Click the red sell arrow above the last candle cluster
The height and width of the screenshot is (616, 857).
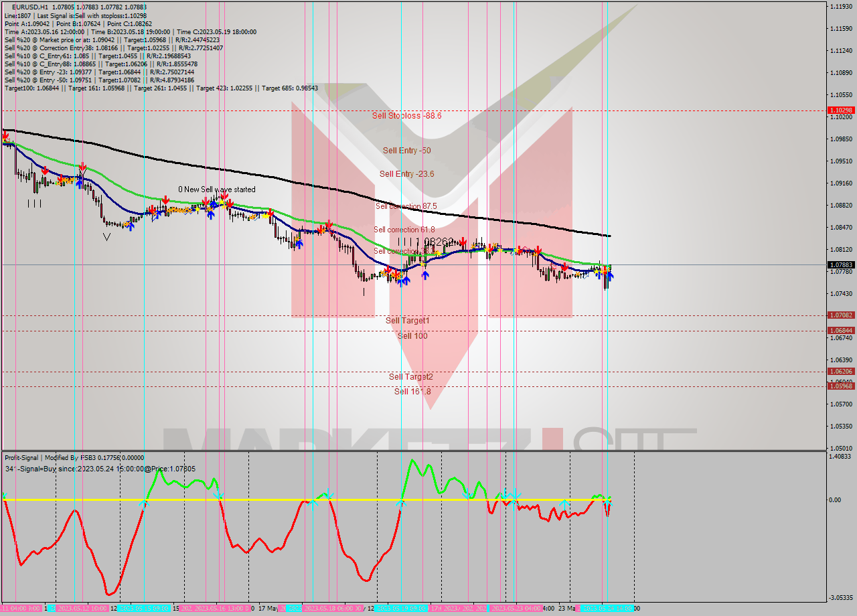605,271
